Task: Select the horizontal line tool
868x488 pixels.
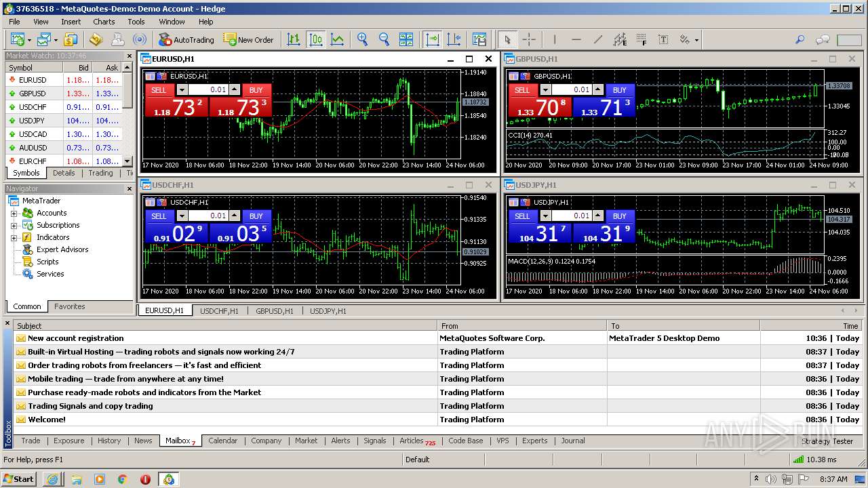Action: (x=576, y=40)
